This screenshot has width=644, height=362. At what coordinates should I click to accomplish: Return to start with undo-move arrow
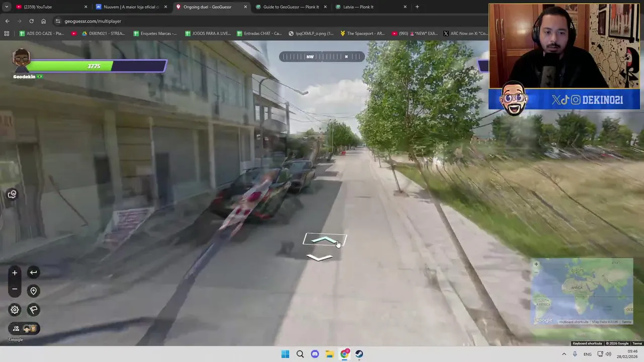point(33,273)
